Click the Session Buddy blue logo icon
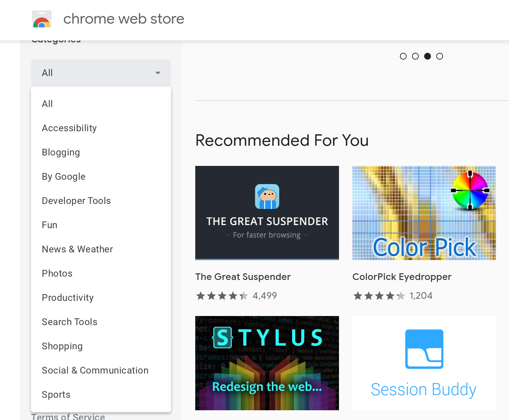The image size is (509, 420). click(x=424, y=349)
